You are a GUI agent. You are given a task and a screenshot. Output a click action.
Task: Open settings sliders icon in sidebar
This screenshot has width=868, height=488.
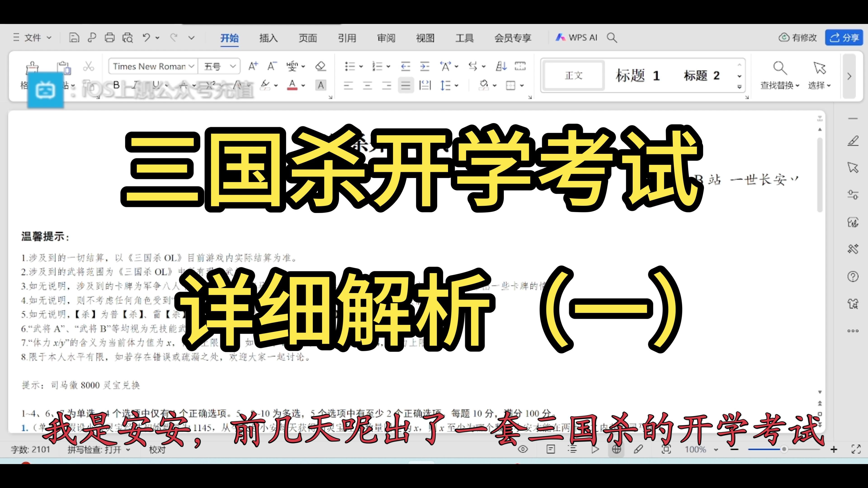pos(853,195)
